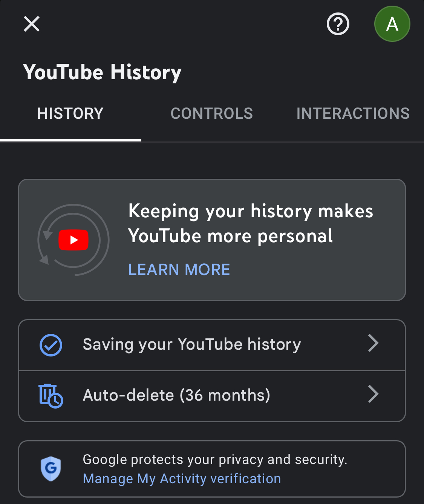Click the YouTube History page title
This screenshot has width=424, height=504.
click(102, 72)
